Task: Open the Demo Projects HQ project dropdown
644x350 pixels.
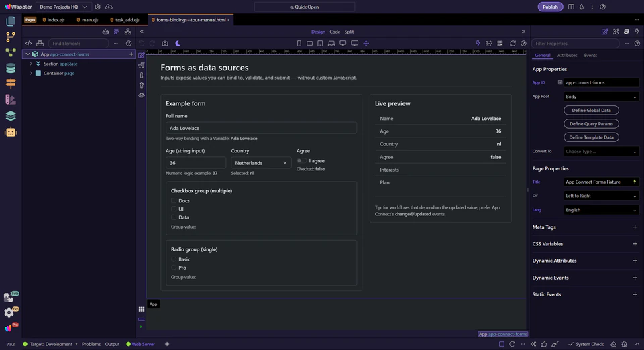Action: point(63,7)
